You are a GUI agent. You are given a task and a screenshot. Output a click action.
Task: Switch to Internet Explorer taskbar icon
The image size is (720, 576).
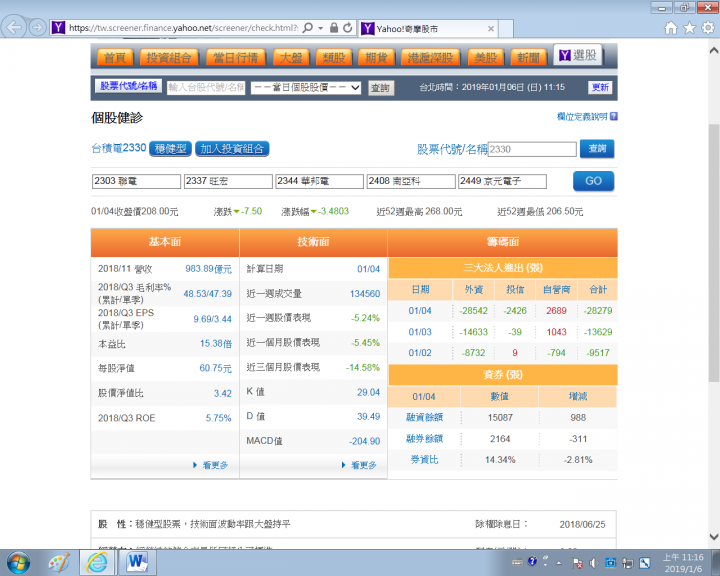(x=96, y=562)
